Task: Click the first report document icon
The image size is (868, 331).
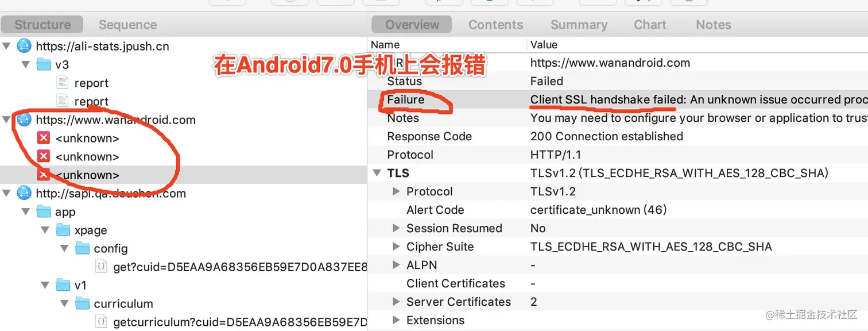Action: (x=62, y=83)
